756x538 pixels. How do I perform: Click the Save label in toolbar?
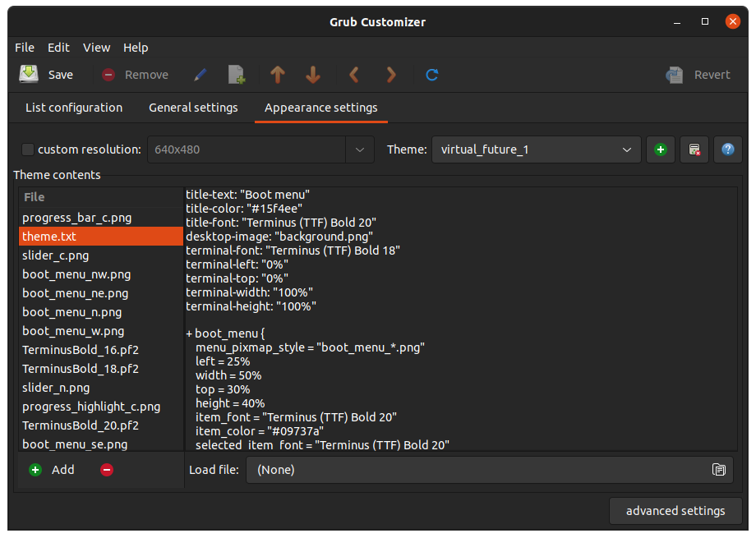coord(60,75)
